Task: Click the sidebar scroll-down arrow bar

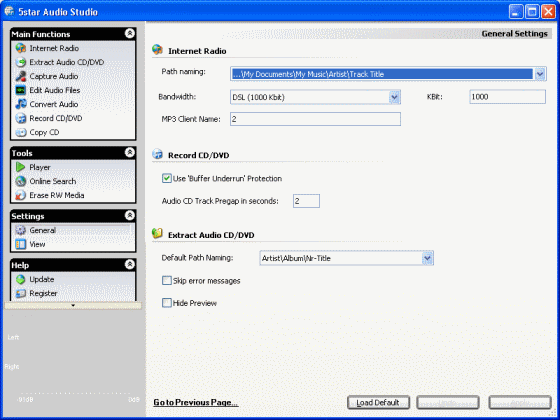Action: click(73, 305)
